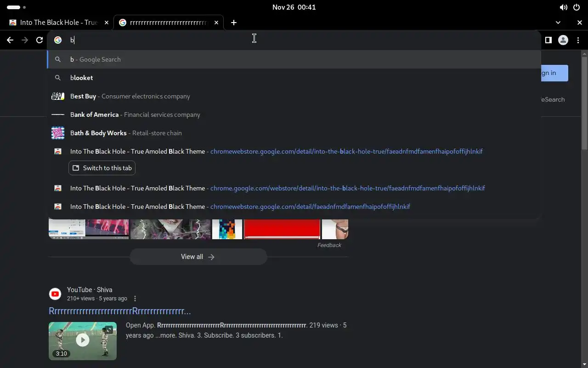Pick the Bath & Body Works suggestion
Image resolution: width=588 pixels, height=368 pixels.
294,133
